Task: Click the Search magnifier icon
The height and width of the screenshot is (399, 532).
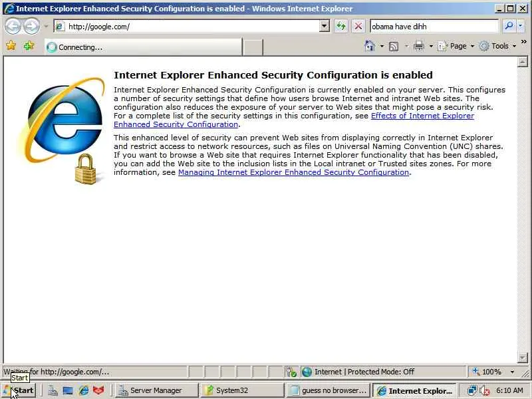Action: (509, 26)
